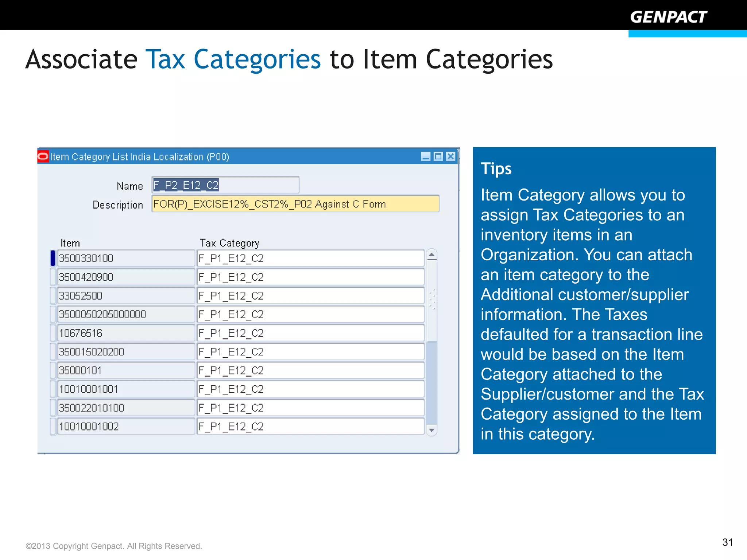Click record indicator beside item 3500330100

pyautogui.click(x=53, y=258)
